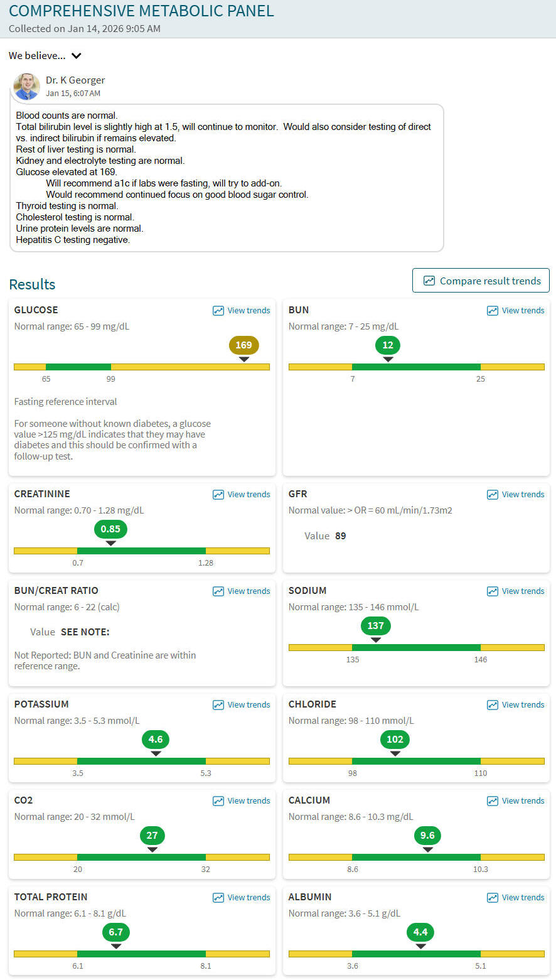Viewport: 556px width, 980px height.
Task: Click the Comprehensive Metabolic Panel heading
Action: click(141, 11)
